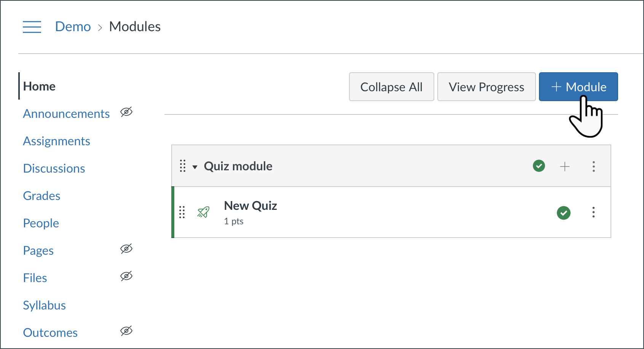Screen dimensions: 644x349
Task: Open New Quiz three-dot options menu
Action: click(x=593, y=212)
